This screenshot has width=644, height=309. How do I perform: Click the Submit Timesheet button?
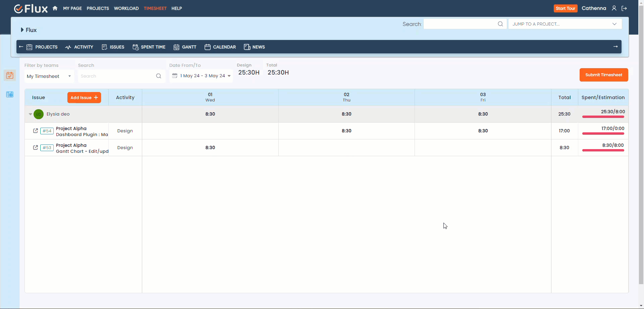point(603,75)
